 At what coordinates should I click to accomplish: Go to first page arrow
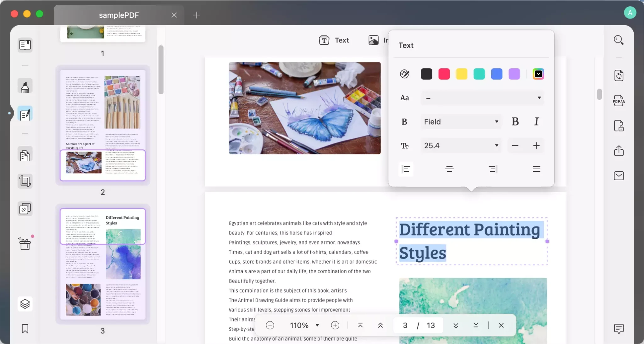(360, 325)
